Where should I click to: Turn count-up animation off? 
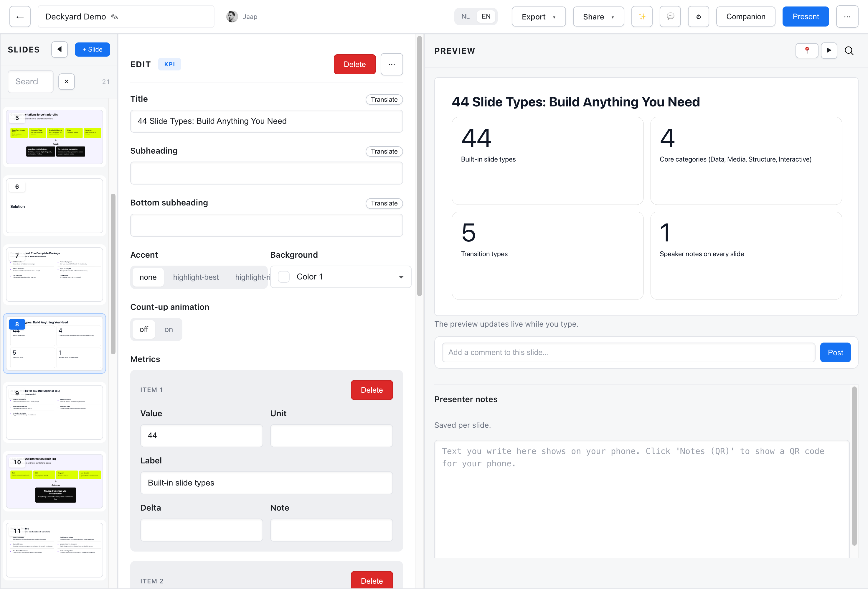tap(144, 329)
